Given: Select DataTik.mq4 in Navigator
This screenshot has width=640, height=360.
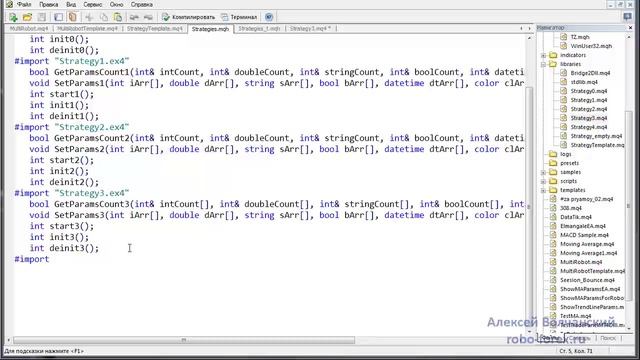Looking at the screenshot, I should coord(576,217).
